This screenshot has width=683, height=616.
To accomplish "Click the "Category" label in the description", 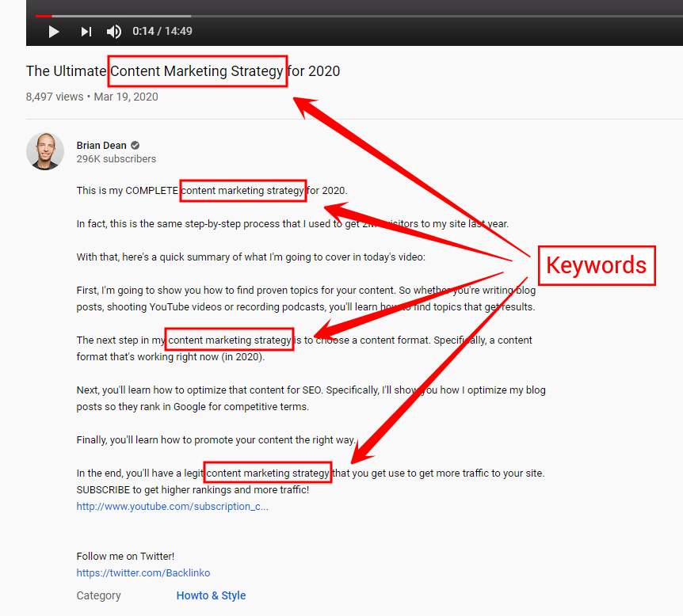I will [x=99, y=595].
